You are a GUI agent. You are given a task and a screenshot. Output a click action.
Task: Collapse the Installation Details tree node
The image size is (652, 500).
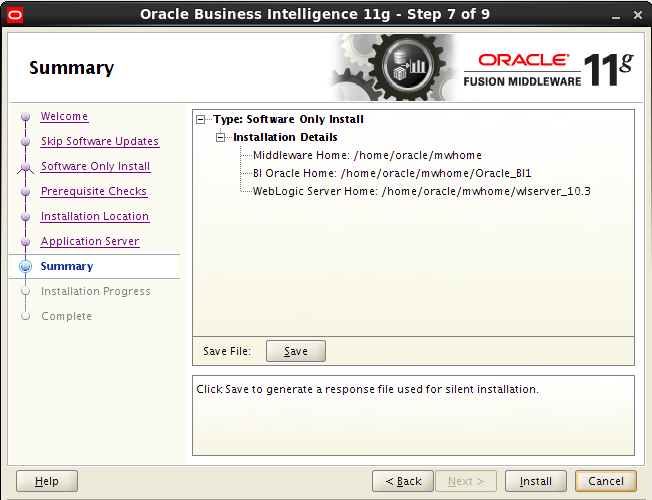coord(220,137)
